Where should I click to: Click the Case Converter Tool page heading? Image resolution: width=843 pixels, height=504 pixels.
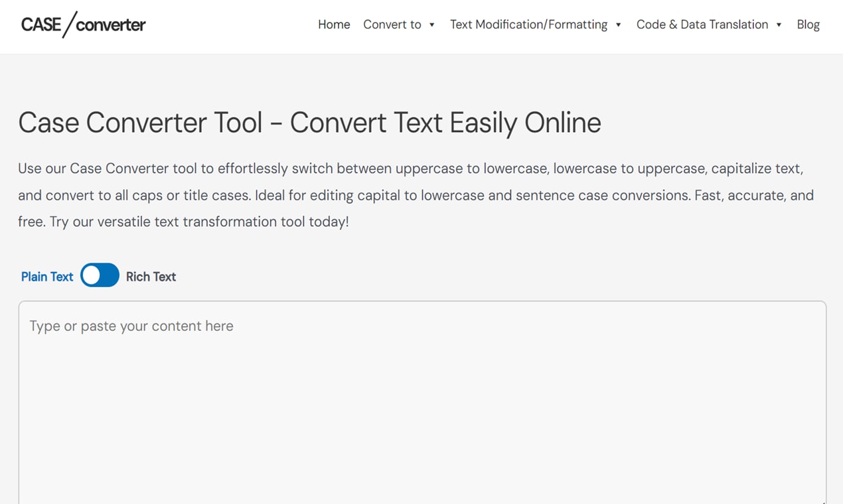pos(309,123)
